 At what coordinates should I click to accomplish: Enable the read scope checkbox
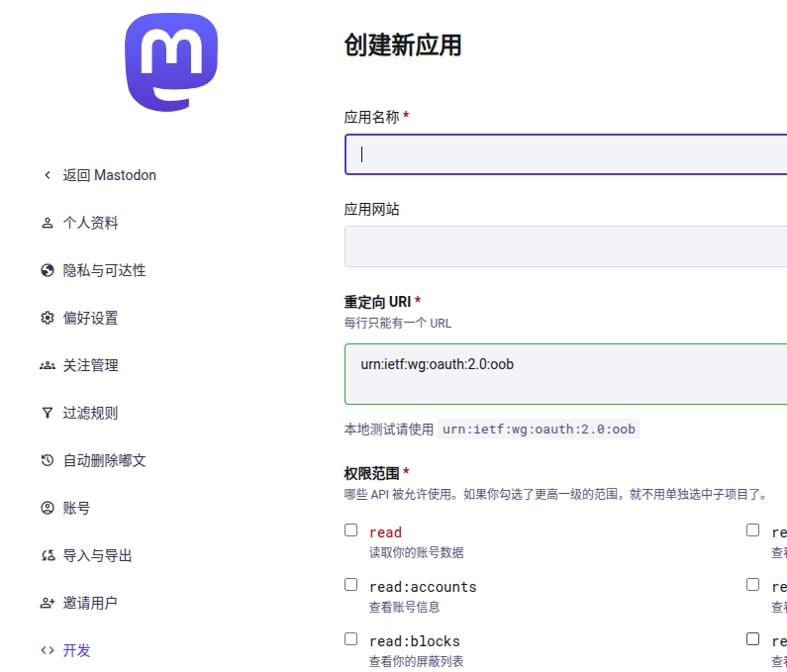click(350, 530)
